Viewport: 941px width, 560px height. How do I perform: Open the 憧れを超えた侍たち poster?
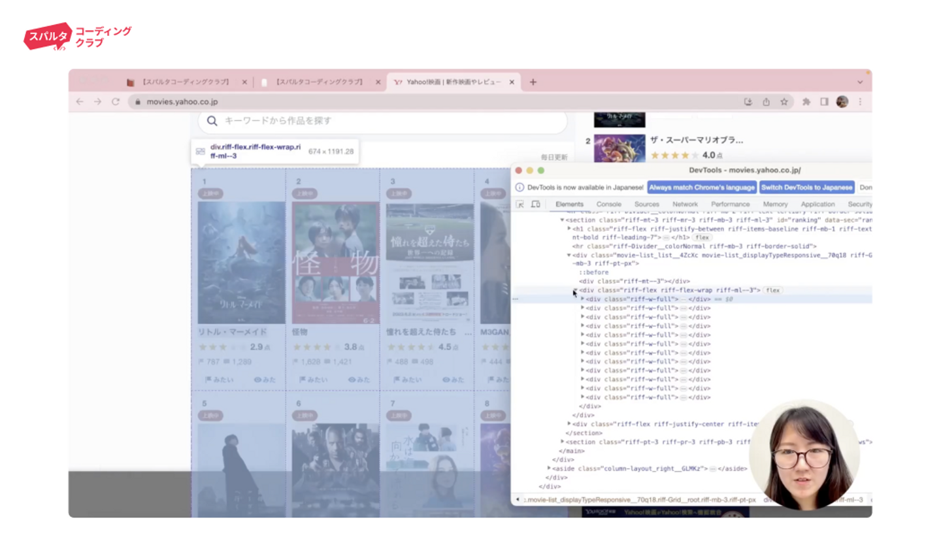point(430,262)
